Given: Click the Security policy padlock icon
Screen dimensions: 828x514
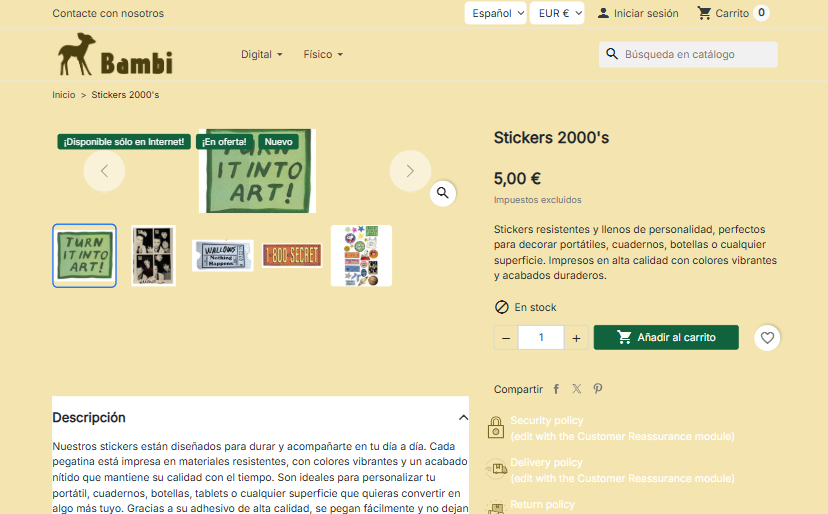Looking at the screenshot, I should point(496,427).
